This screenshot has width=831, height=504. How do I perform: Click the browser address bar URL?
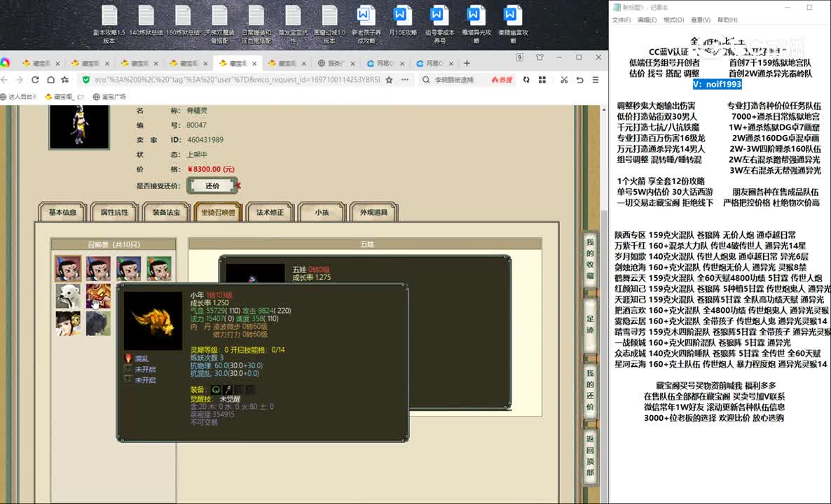[237, 80]
